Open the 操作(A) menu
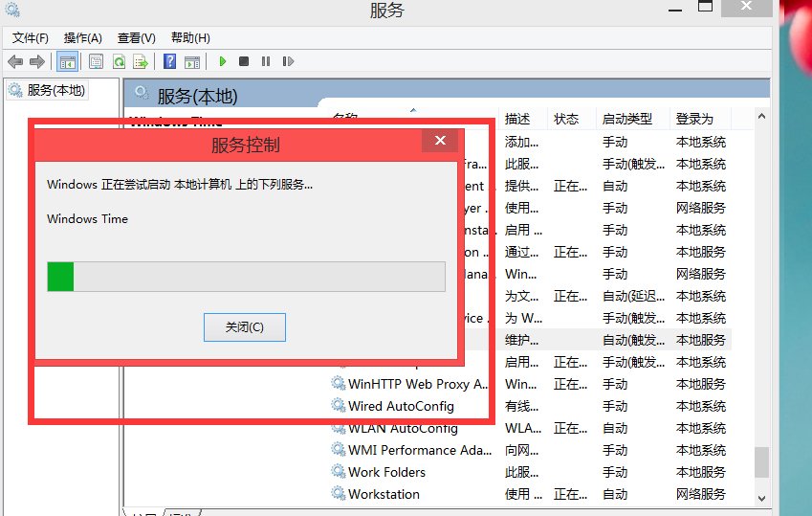The image size is (812, 516). (x=83, y=38)
